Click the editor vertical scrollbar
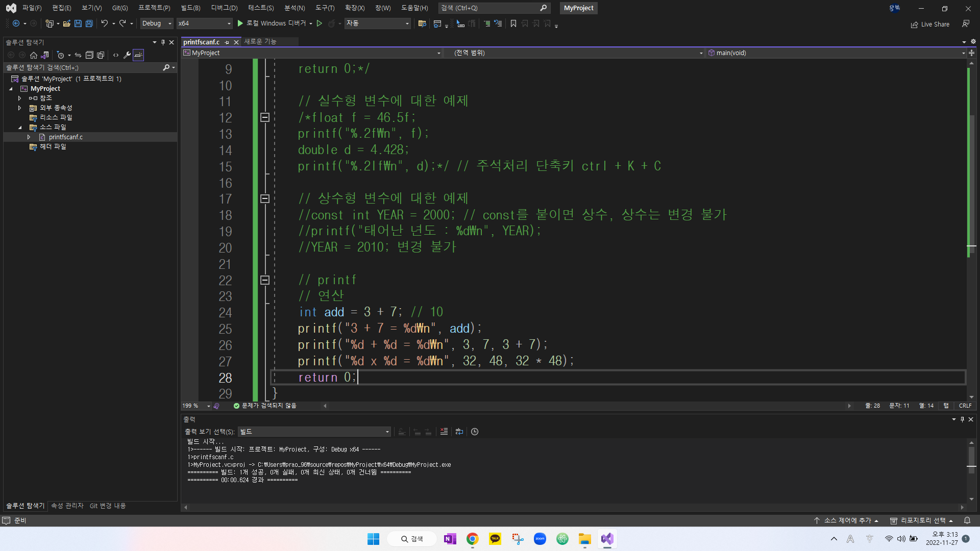 [971, 230]
